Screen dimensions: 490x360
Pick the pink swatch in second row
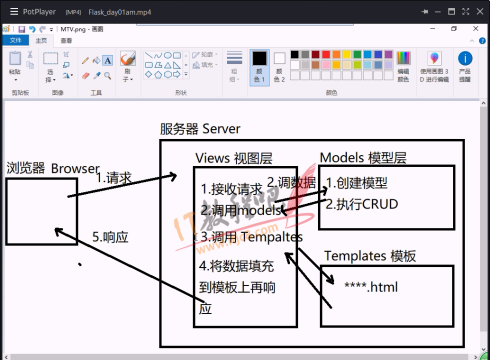[326, 65]
